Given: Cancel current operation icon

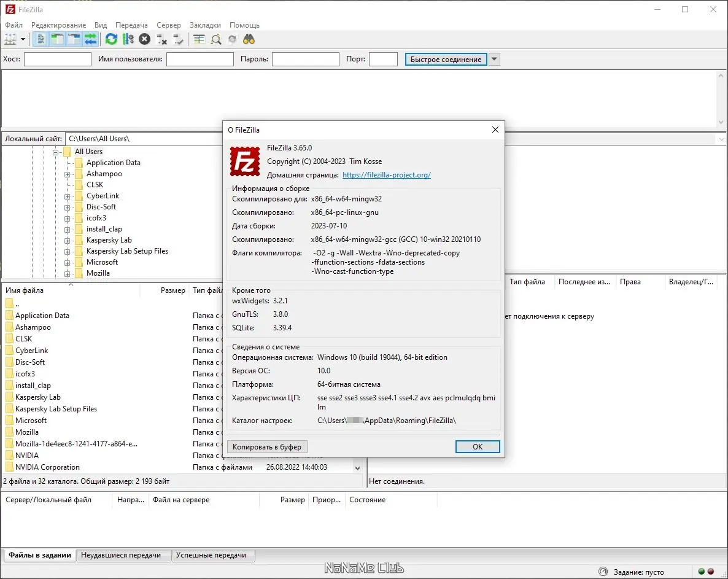Looking at the screenshot, I should pyautogui.click(x=145, y=39).
